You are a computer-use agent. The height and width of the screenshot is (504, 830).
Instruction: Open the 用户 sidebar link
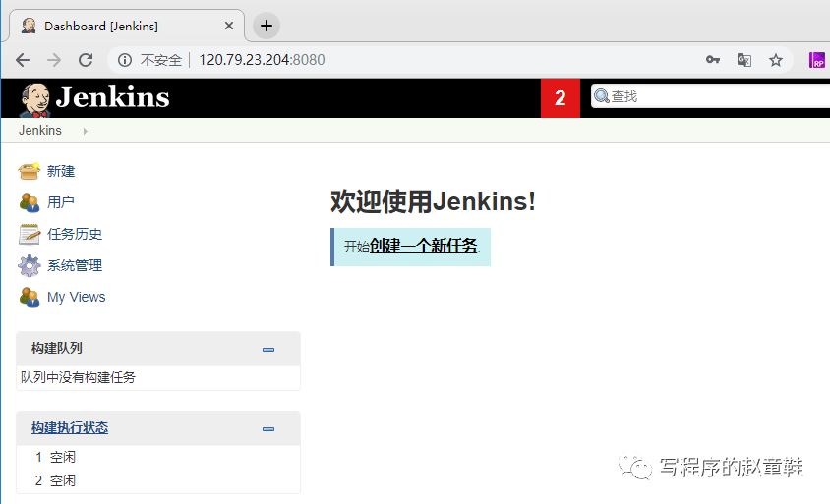pos(61,202)
